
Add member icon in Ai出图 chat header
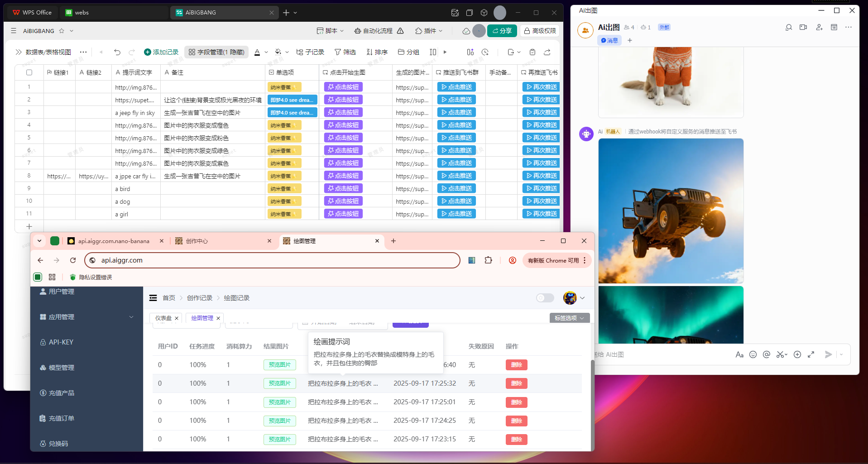tap(819, 27)
